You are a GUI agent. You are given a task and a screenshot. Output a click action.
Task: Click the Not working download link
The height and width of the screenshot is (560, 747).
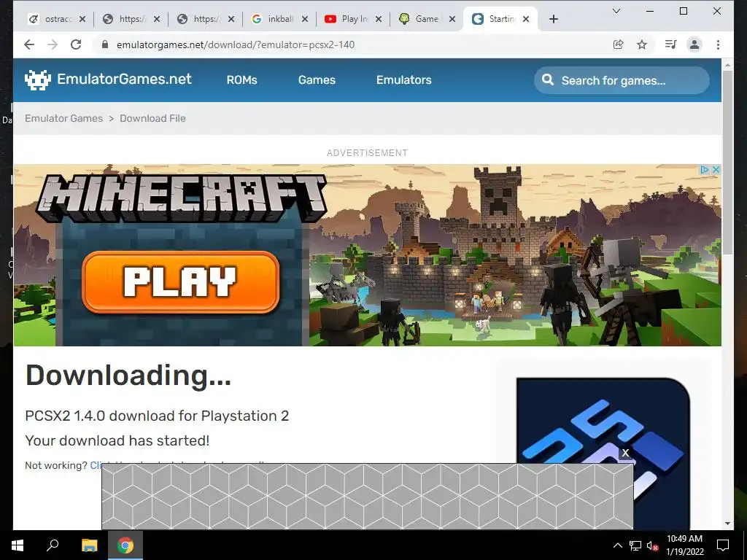(x=96, y=465)
